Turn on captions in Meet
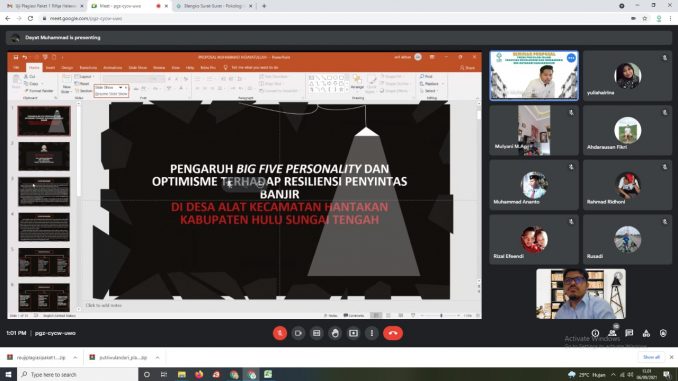This screenshot has width=678, height=381. (317, 333)
